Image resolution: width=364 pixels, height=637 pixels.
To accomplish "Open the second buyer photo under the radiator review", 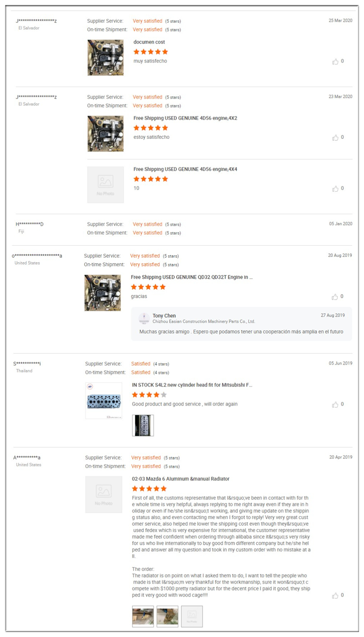I will tap(167, 616).
